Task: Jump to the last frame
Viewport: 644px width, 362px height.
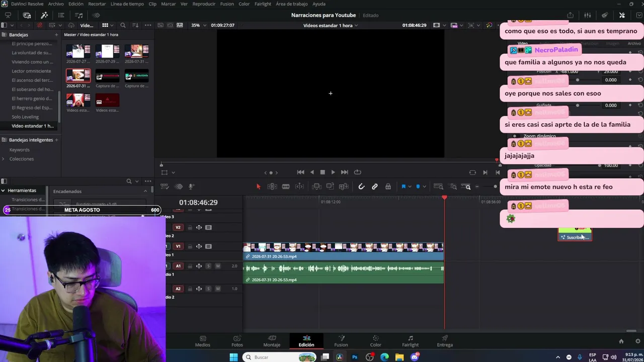Action: point(345,172)
